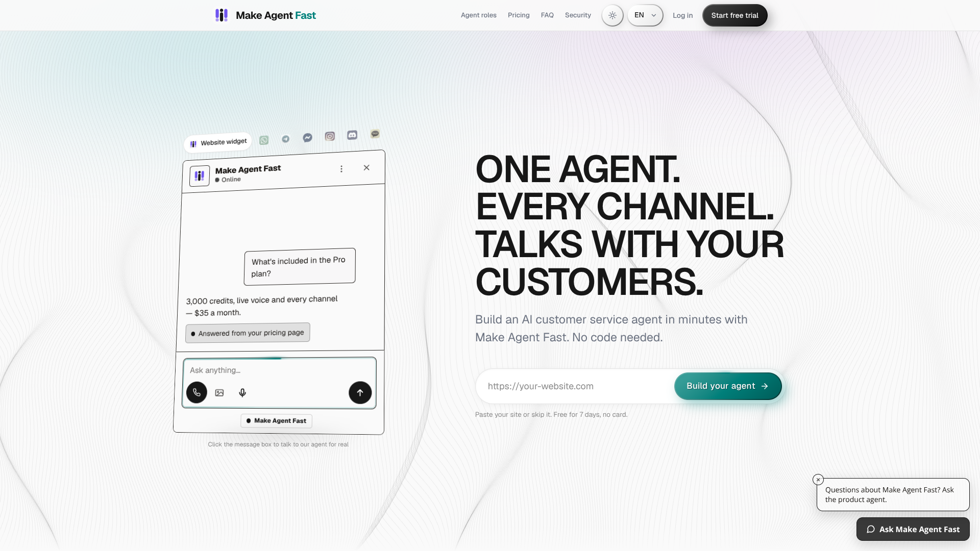This screenshot has width=980, height=551.
Task: Open the chat widget three-dot menu
Action: point(341,169)
